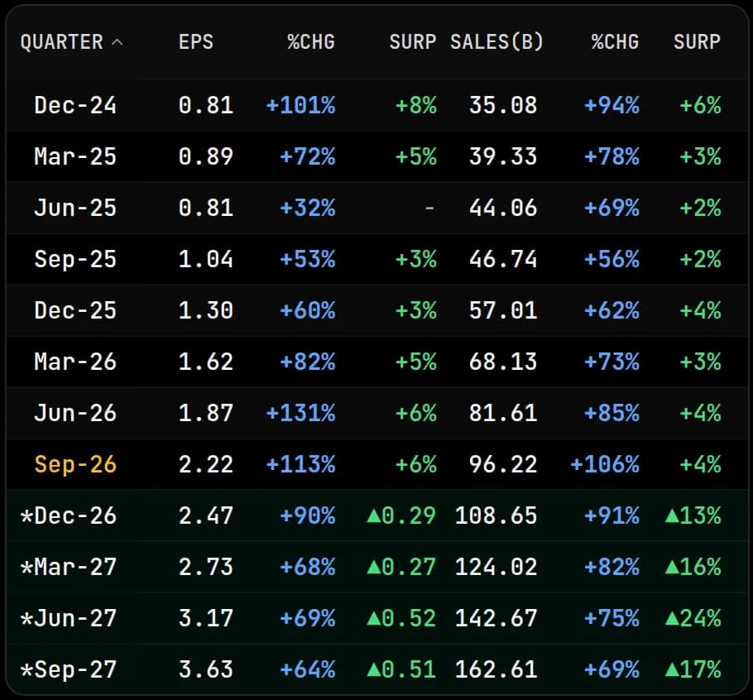
Task: Toggle the sort arrow next to QUARTER
Action: [x=117, y=42]
